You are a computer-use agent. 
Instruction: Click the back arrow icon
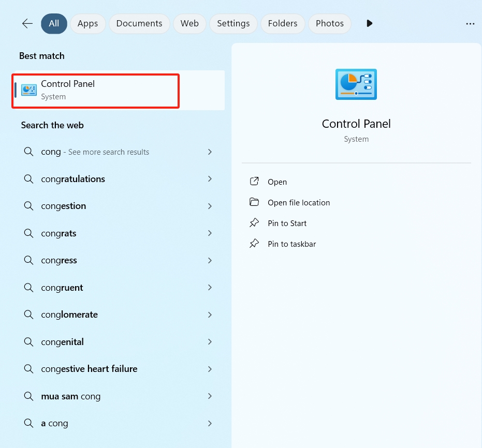point(27,24)
